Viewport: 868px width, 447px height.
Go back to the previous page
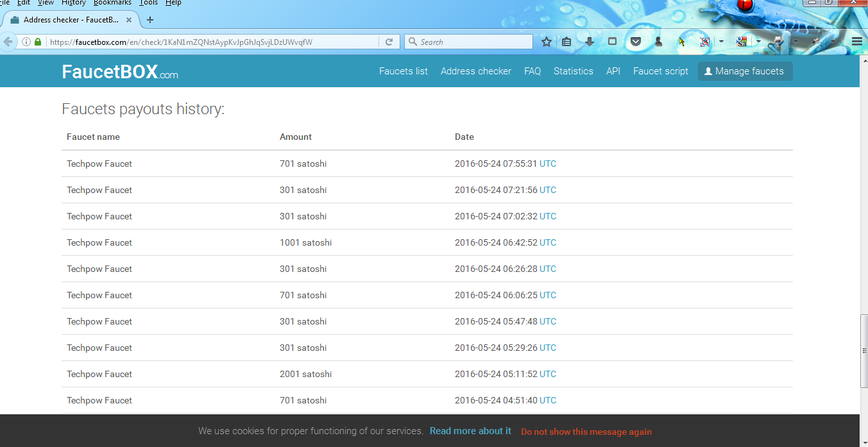point(8,42)
